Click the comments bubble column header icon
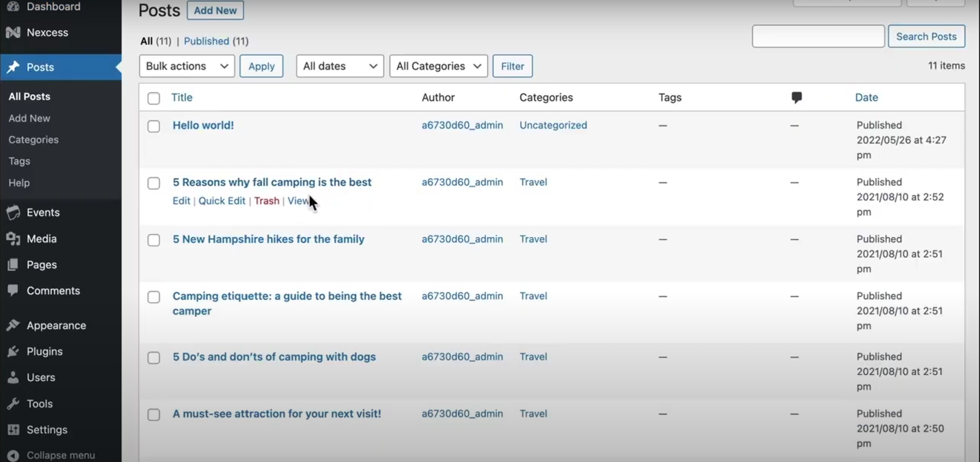Image resolution: width=980 pixels, height=462 pixels. 796,97
